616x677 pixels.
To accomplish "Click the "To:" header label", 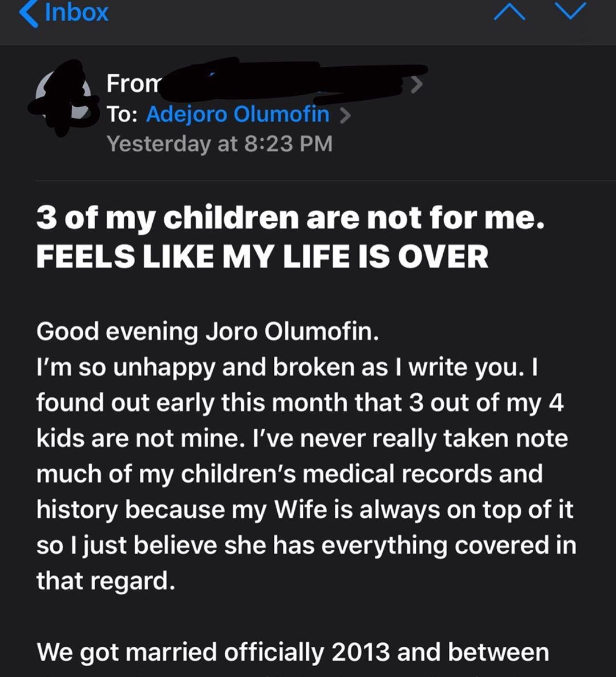I will 121,114.
